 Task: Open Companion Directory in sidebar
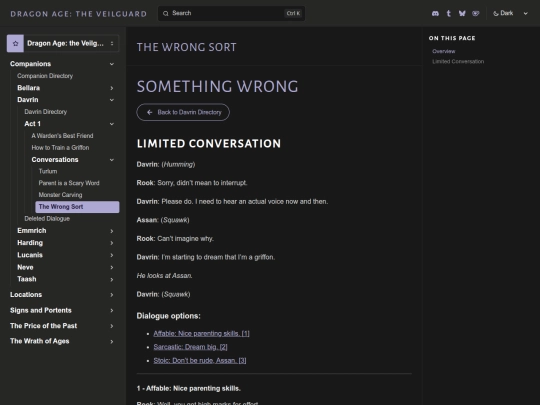click(x=45, y=76)
